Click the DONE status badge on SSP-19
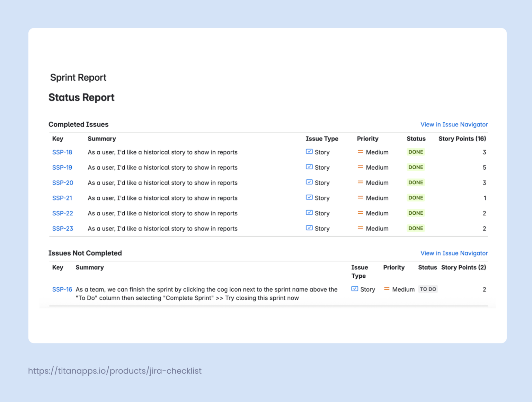The image size is (532, 402). coord(416,167)
